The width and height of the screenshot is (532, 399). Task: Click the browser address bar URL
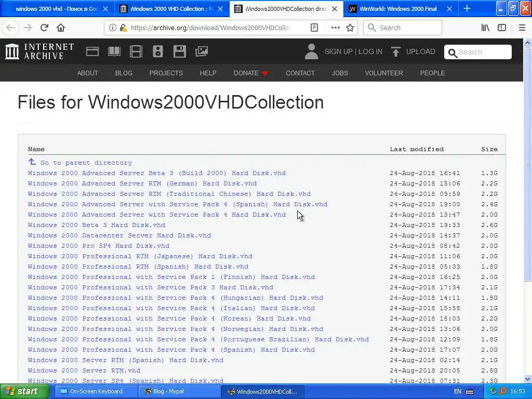210,28
